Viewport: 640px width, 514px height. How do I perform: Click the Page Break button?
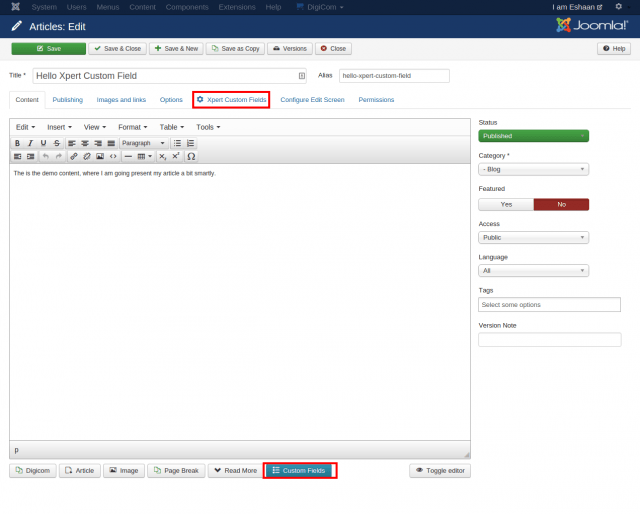click(176, 471)
